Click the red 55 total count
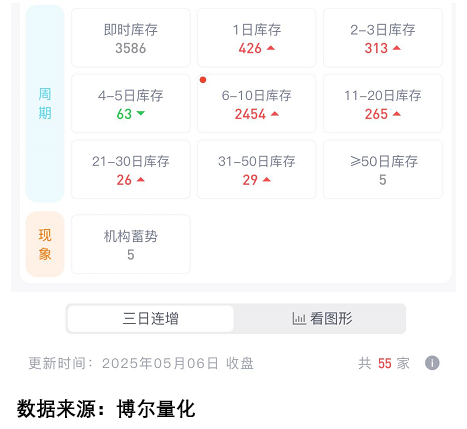Image resolution: width=467 pixels, height=429 pixels. pos(384,363)
